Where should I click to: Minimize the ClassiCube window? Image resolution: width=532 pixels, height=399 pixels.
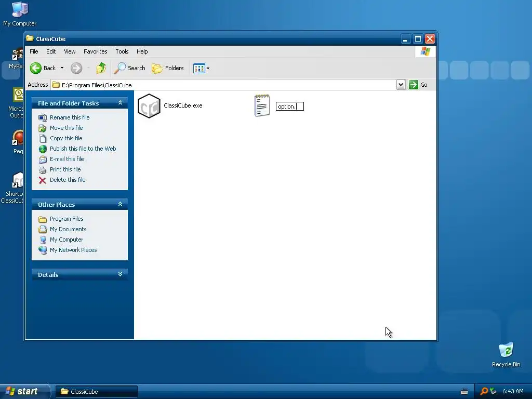click(x=405, y=38)
